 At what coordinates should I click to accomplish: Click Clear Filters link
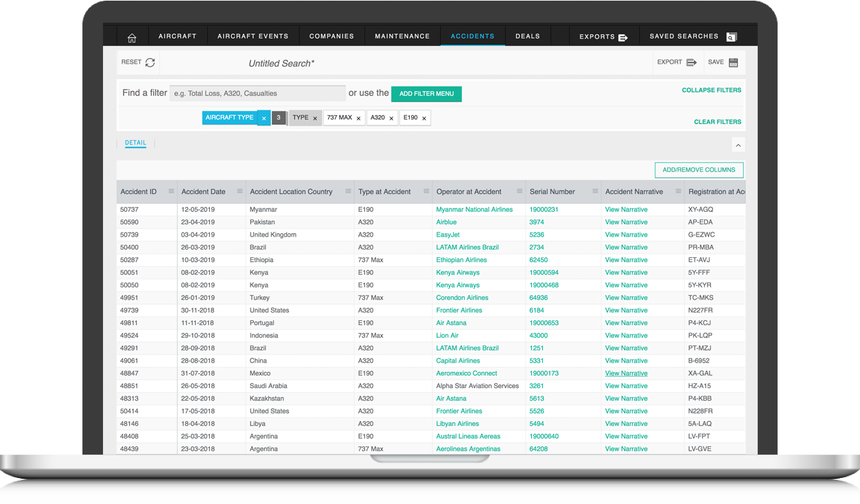(x=717, y=122)
